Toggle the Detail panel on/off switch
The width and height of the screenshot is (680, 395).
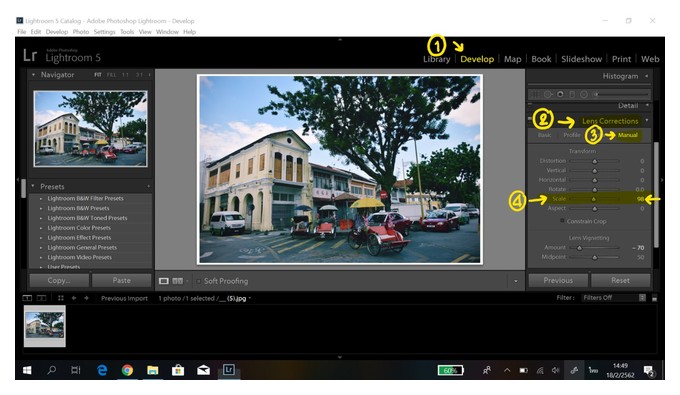pyautogui.click(x=530, y=104)
